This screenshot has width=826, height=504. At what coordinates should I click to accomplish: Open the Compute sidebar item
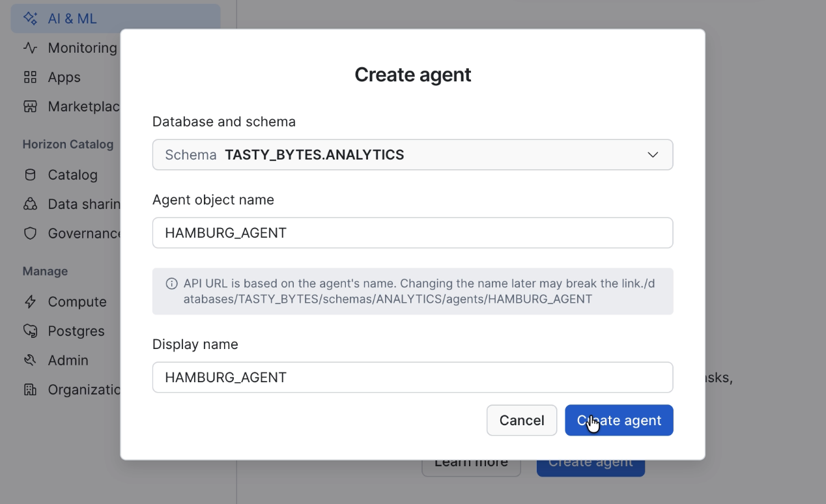click(65, 301)
